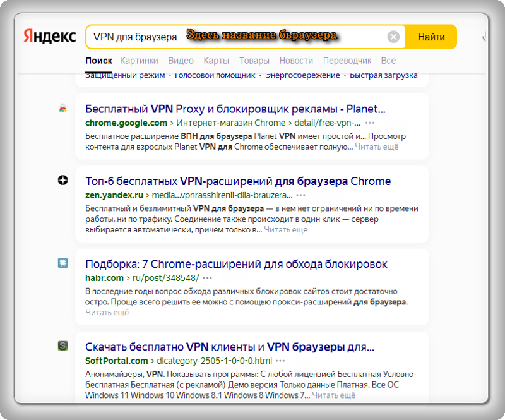The width and height of the screenshot is (505, 420).
Task: Click the 'Интернет-магазин Chrome' breadcrumb
Action: pyautogui.click(x=231, y=123)
